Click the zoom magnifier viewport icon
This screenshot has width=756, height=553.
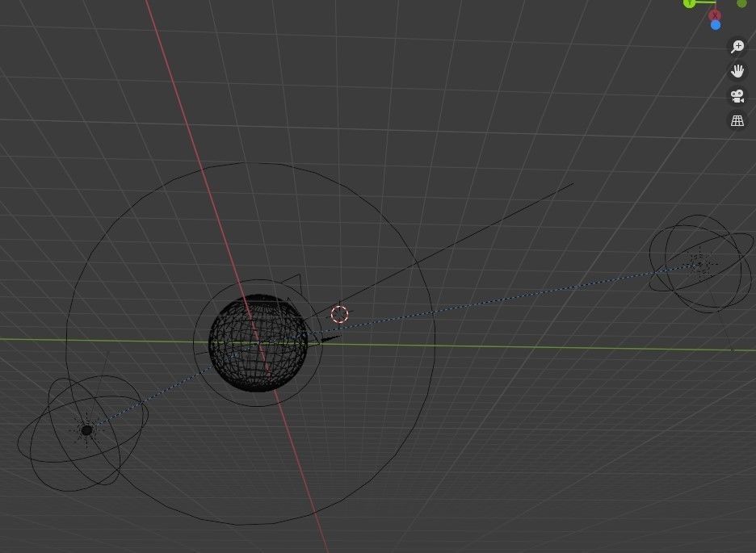pyautogui.click(x=737, y=46)
